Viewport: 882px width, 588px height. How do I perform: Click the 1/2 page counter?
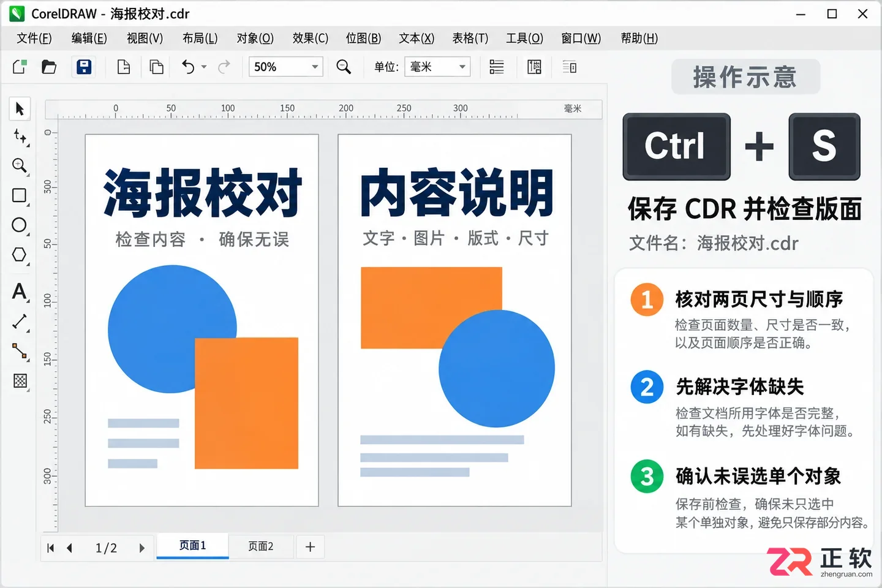tap(106, 548)
